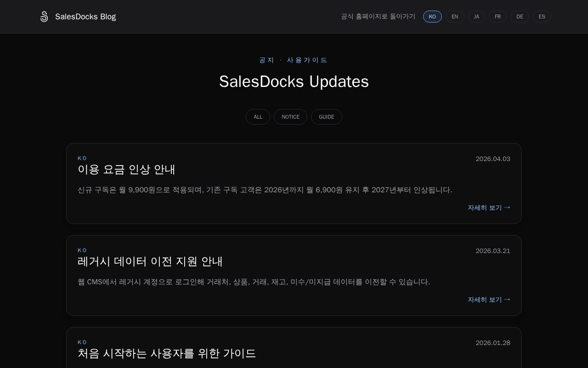Filter posts by NOTICE

tap(290, 117)
